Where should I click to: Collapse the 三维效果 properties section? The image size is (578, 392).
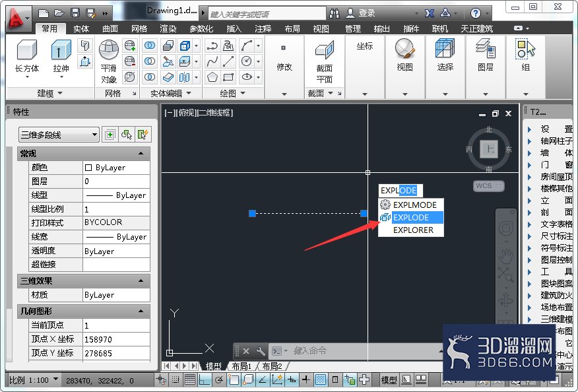(x=141, y=281)
